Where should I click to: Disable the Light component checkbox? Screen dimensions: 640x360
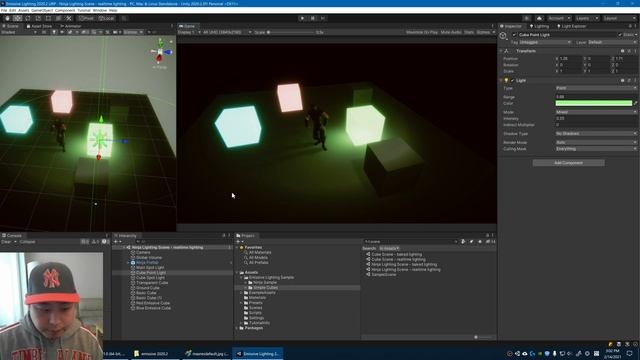[513, 80]
